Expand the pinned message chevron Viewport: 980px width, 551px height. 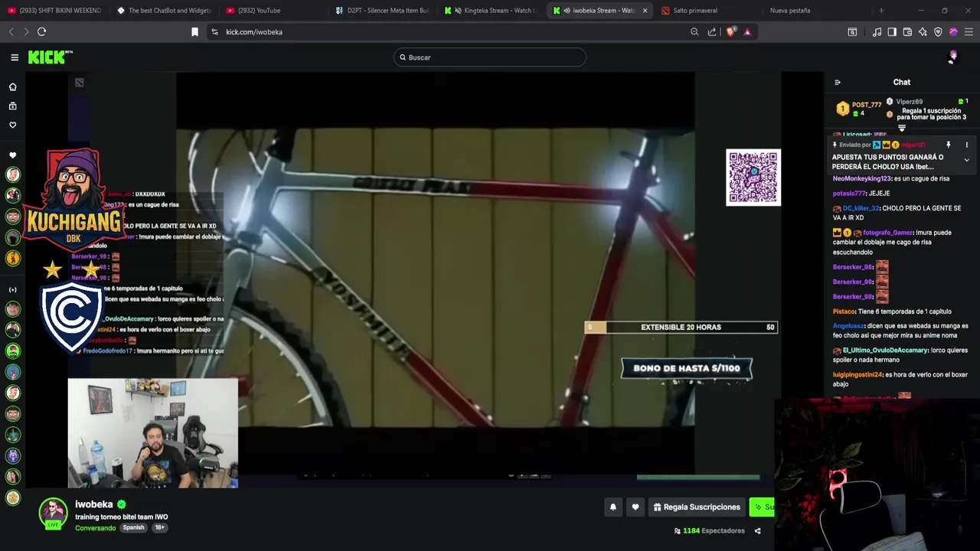(x=966, y=160)
